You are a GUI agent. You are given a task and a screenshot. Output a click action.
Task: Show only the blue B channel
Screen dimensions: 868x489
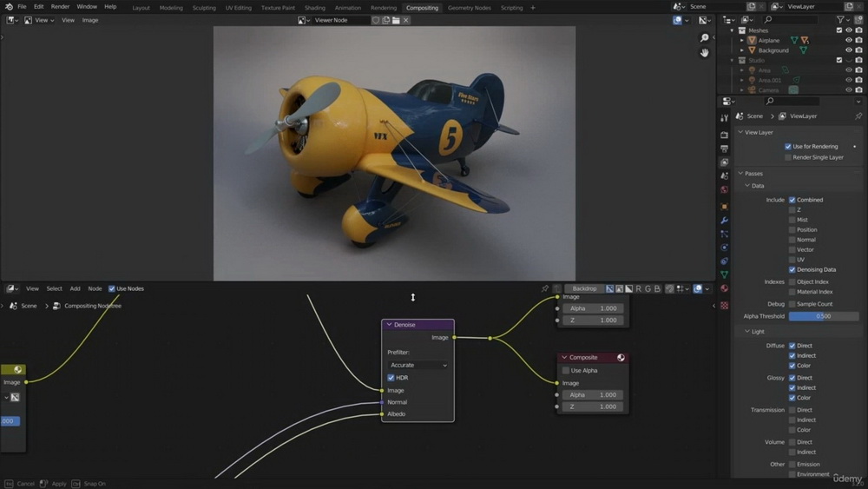pyautogui.click(x=657, y=288)
